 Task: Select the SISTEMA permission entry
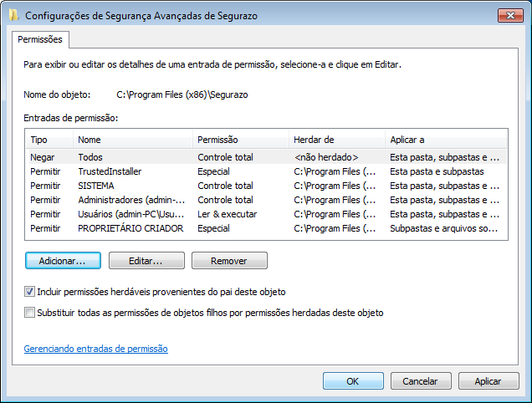pyautogui.click(x=266, y=186)
